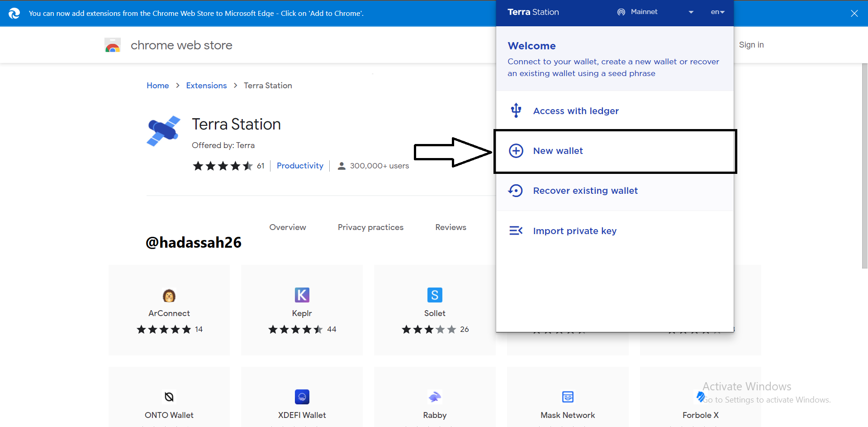
Task: Open the ONTO Wallet card
Action: (x=169, y=397)
